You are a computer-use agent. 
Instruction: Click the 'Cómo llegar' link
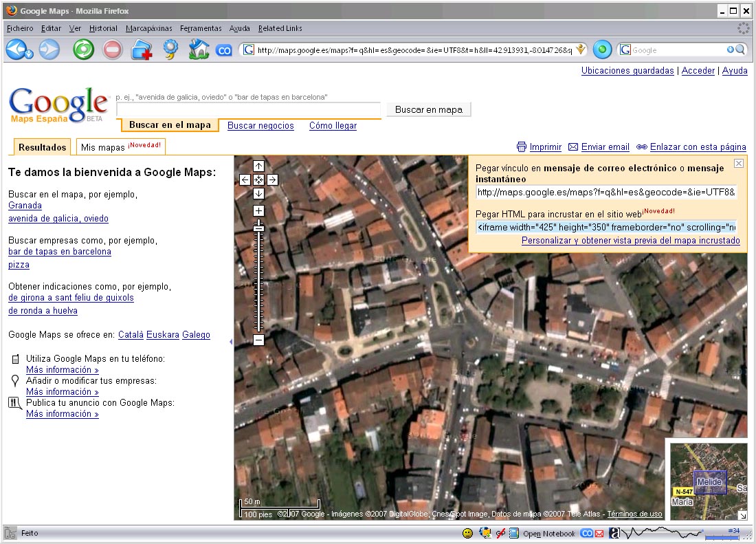[x=333, y=125]
